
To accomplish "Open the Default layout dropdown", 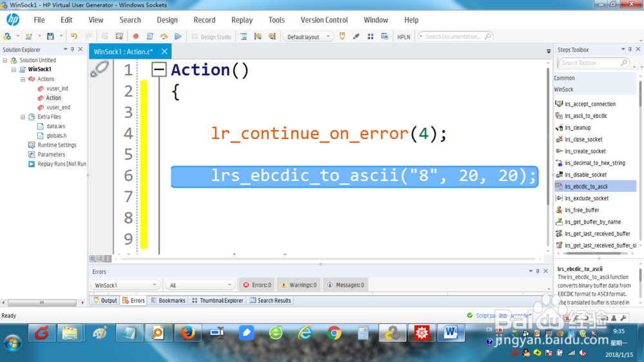I will [x=308, y=37].
